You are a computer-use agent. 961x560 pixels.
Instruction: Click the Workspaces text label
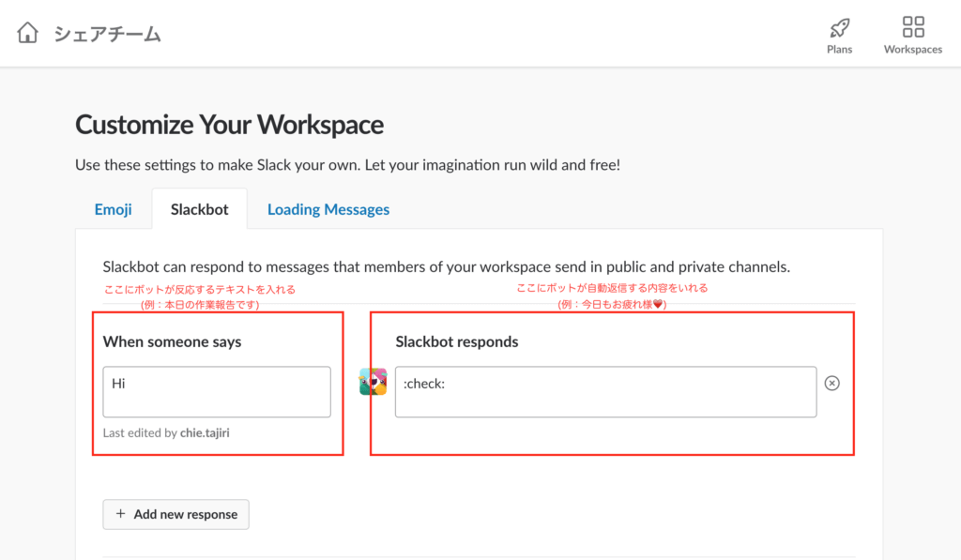tap(912, 49)
